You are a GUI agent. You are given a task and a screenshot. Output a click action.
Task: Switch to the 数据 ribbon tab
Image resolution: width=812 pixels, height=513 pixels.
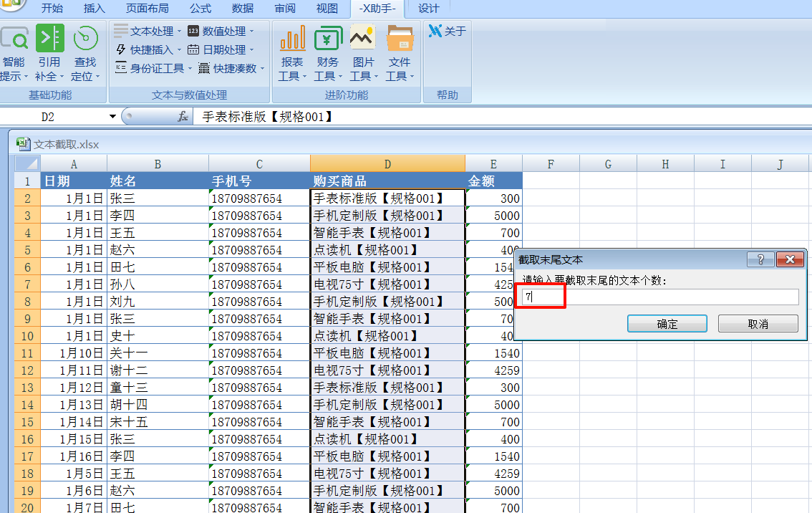(x=243, y=9)
